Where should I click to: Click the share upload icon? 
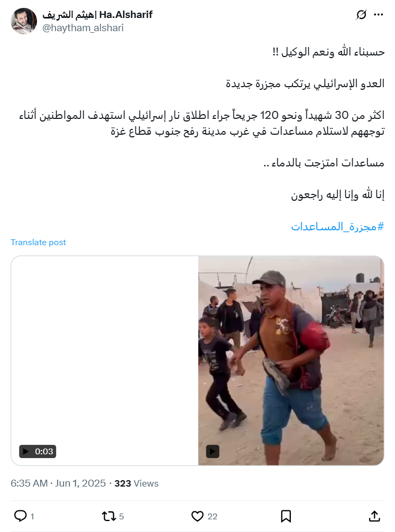point(374,516)
